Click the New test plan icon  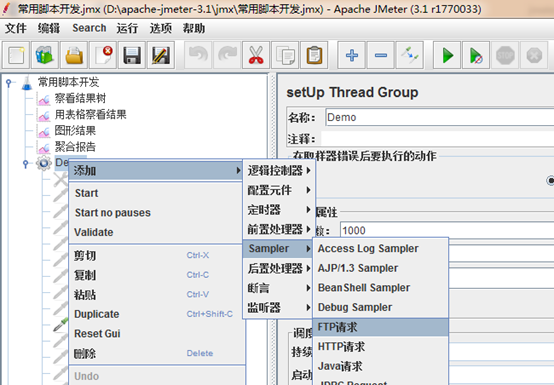coord(16,55)
